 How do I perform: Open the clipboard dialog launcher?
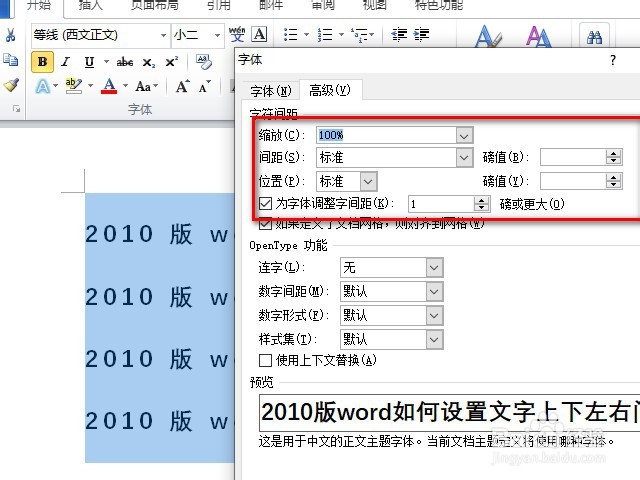(x=16, y=109)
